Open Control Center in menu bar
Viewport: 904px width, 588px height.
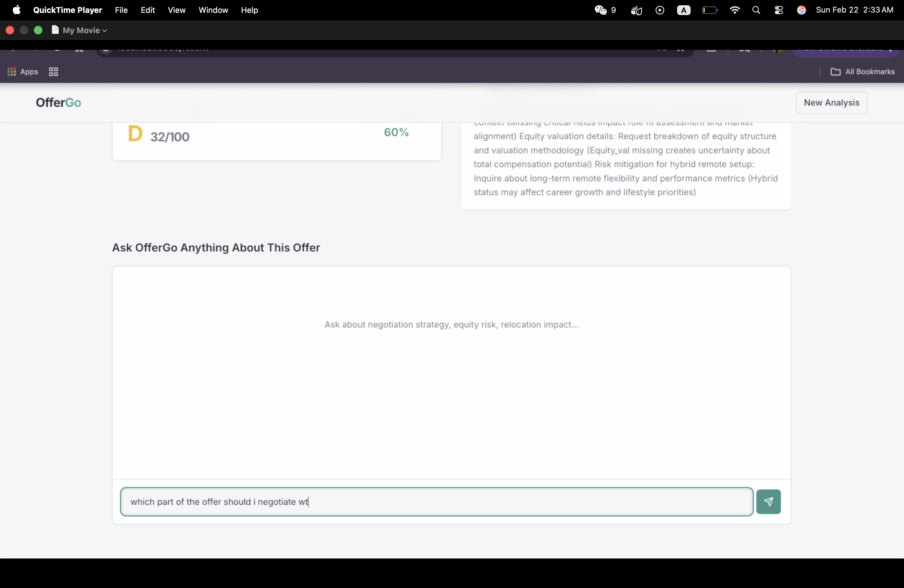pyautogui.click(x=779, y=10)
